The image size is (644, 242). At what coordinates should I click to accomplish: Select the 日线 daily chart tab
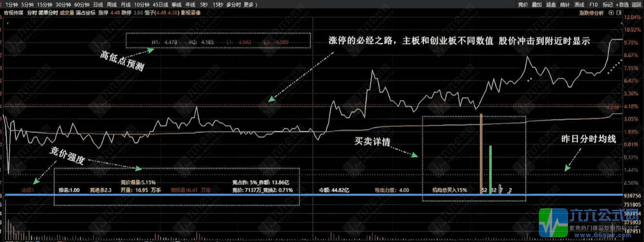point(98,4)
